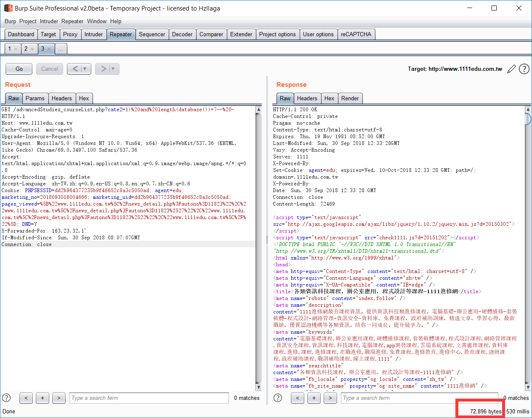Focus request search term field
The width and height of the screenshot is (532, 418).
point(149,398)
